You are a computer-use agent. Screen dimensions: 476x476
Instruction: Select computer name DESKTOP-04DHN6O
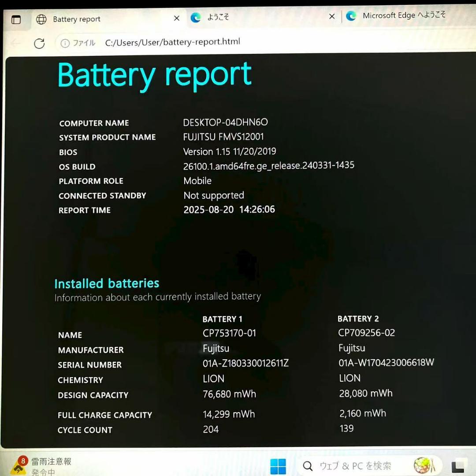coord(225,123)
